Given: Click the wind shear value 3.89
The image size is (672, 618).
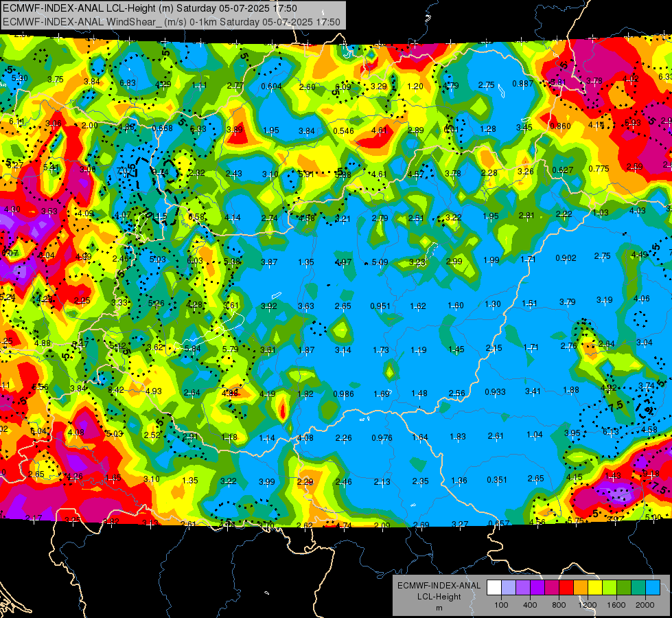Looking at the screenshot, I should [x=235, y=130].
